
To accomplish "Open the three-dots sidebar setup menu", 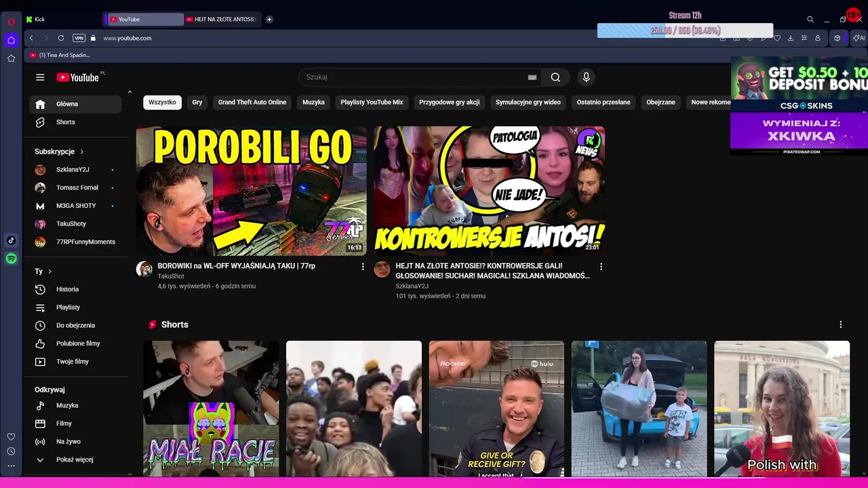I will coord(11,466).
